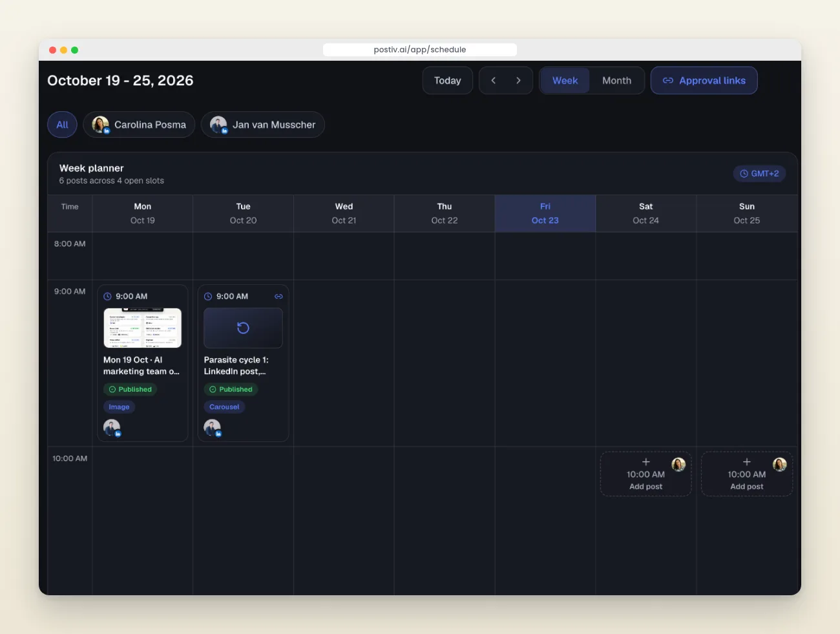Click the Carousel tag on the Parasite cycle post
The width and height of the screenshot is (840, 634).
(224, 407)
